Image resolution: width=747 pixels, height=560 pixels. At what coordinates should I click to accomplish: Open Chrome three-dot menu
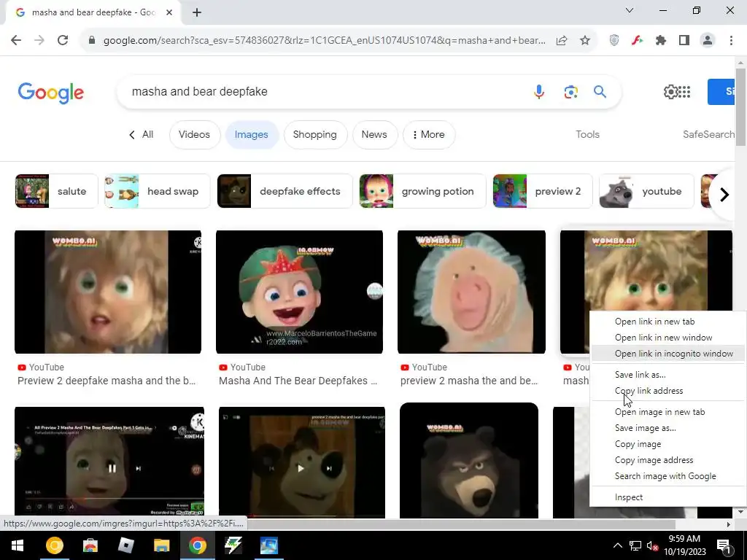tap(731, 41)
